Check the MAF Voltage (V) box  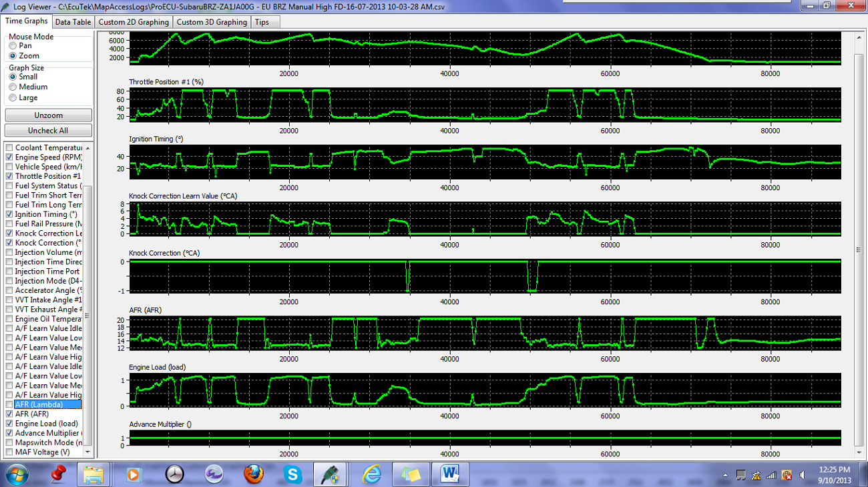click(9, 452)
